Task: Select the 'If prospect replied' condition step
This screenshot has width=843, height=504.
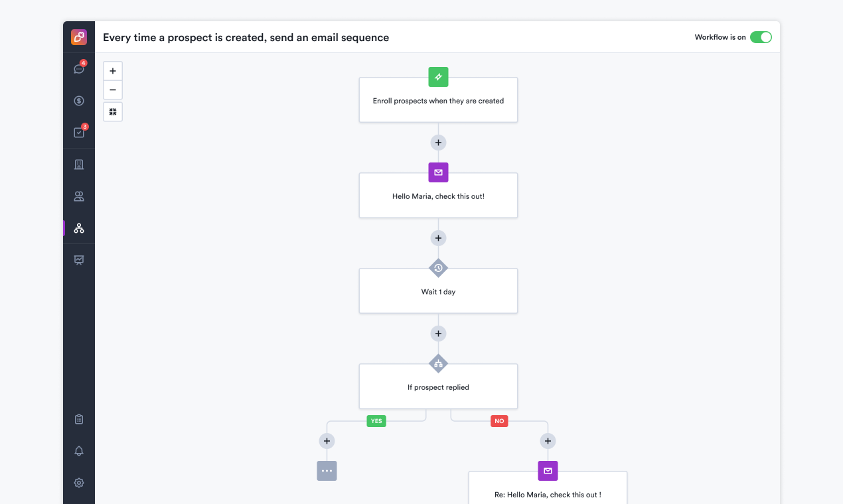Action: point(438,387)
